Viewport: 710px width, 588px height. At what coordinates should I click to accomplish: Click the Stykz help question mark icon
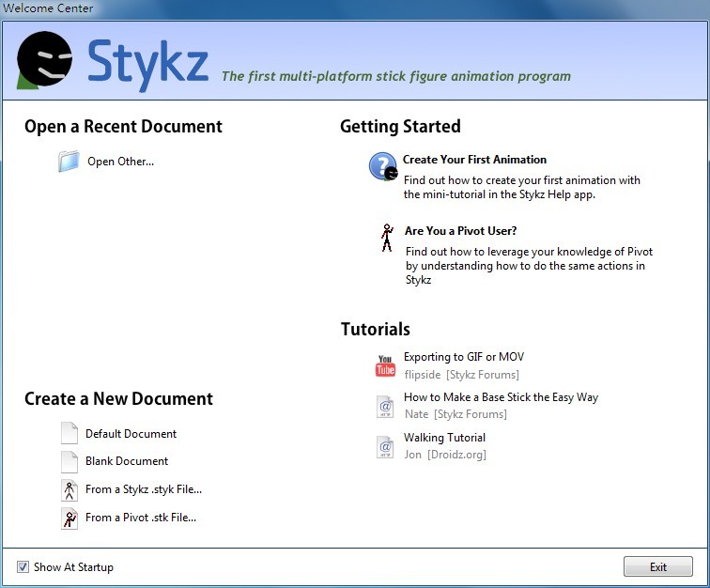point(383,166)
